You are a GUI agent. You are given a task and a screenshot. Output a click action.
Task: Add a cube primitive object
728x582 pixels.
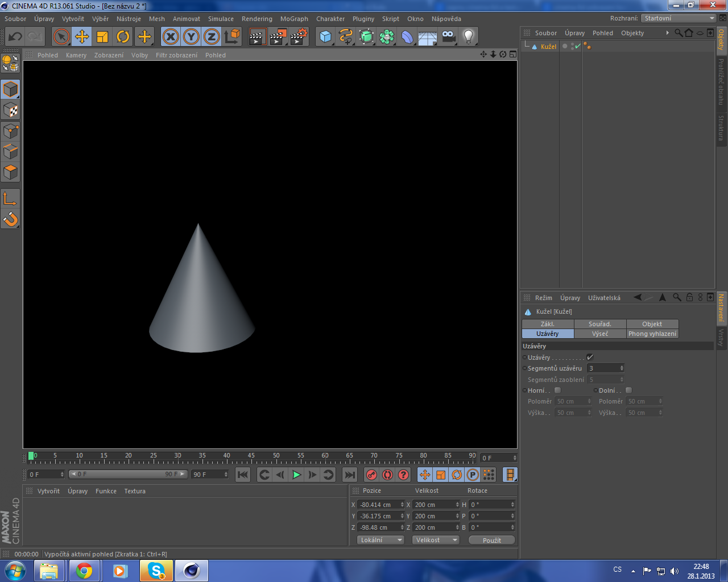(325, 37)
